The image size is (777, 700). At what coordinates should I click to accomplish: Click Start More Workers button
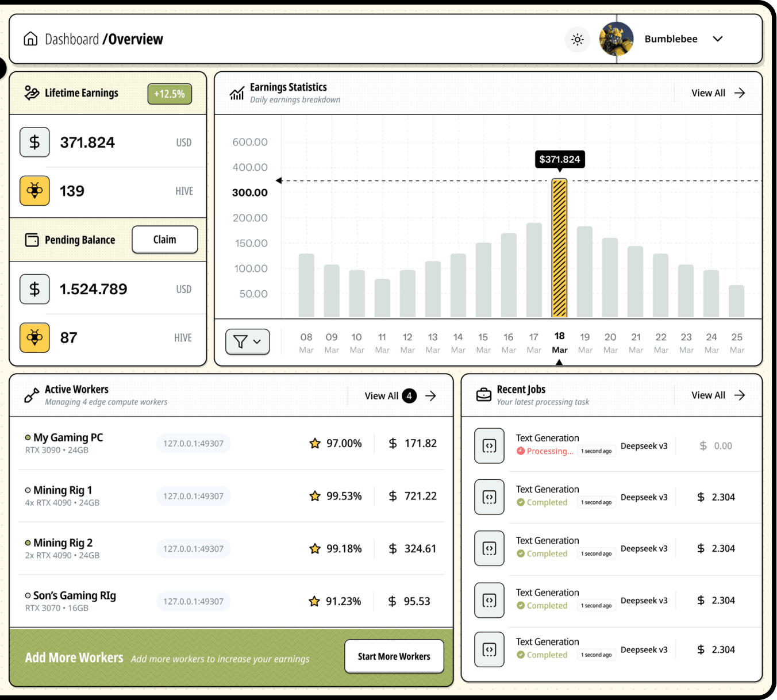point(394,656)
